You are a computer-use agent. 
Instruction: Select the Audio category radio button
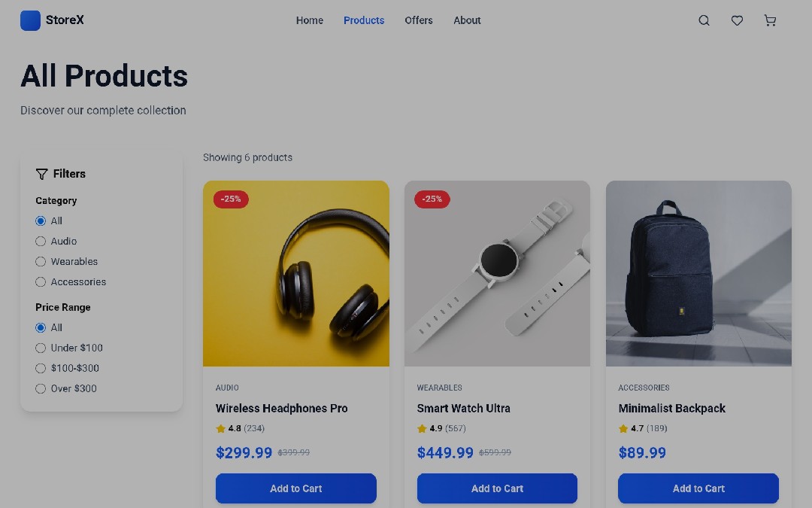point(41,241)
